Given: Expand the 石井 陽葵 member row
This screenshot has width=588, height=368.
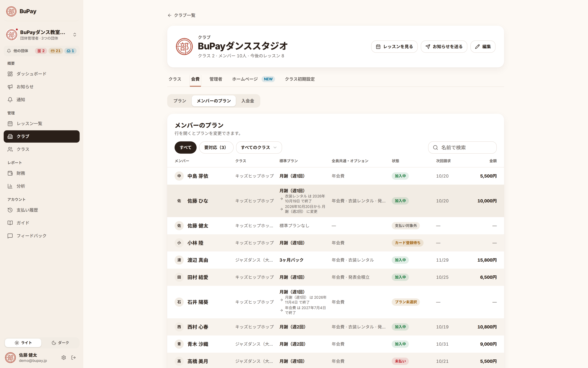Looking at the screenshot, I should click(335, 302).
